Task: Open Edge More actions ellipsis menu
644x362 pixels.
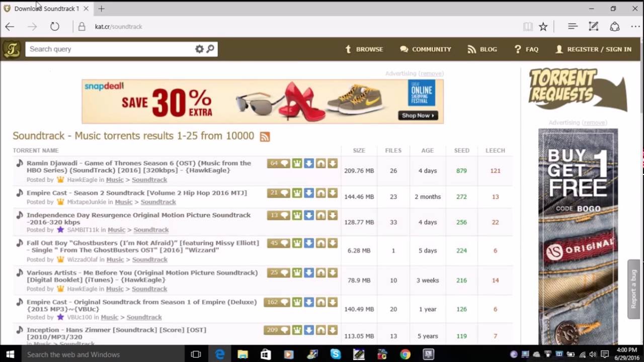Action: (635, 27)
